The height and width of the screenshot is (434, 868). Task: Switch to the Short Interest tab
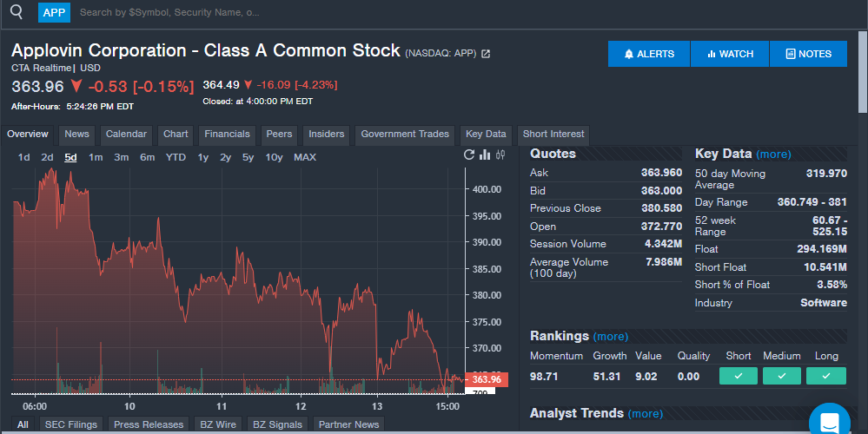coord(553,135)
